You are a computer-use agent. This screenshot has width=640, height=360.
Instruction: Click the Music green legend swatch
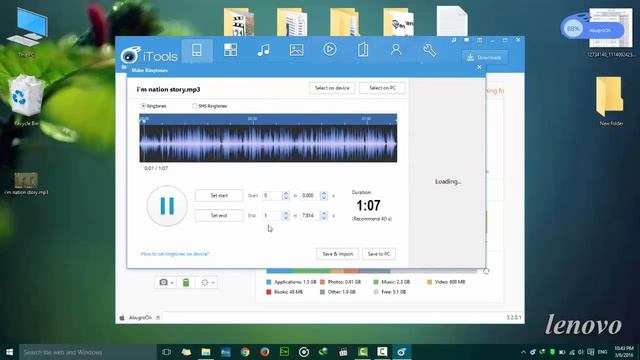376,282
